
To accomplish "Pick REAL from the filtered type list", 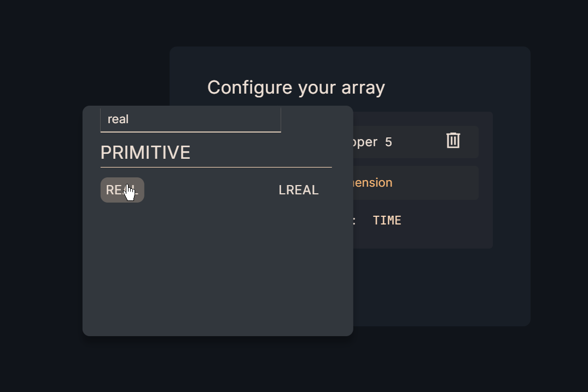I will [122, 190].
